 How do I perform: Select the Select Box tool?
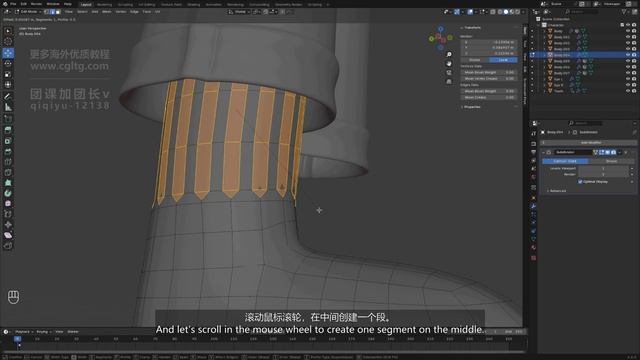pyautogui.click(x=8, y=31)
